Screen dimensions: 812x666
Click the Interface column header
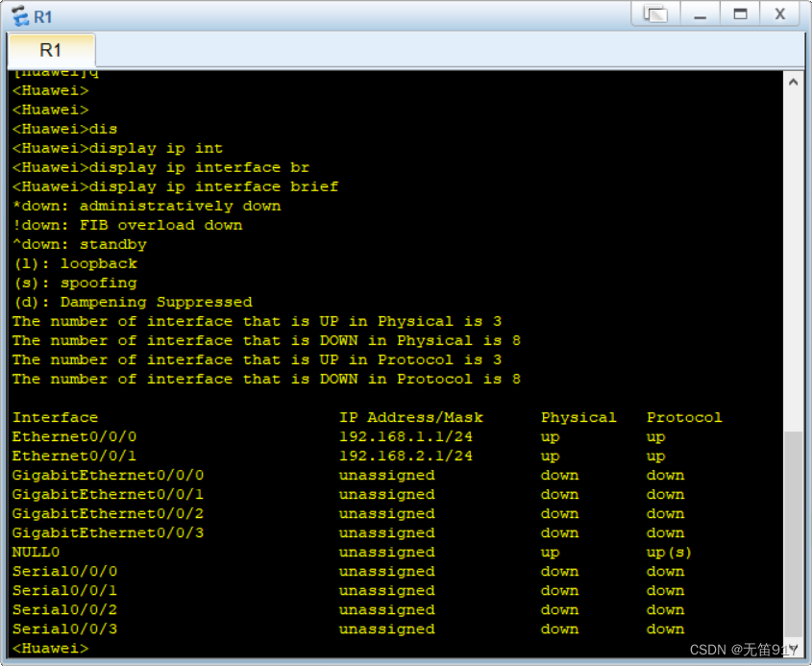coord(55,417)
